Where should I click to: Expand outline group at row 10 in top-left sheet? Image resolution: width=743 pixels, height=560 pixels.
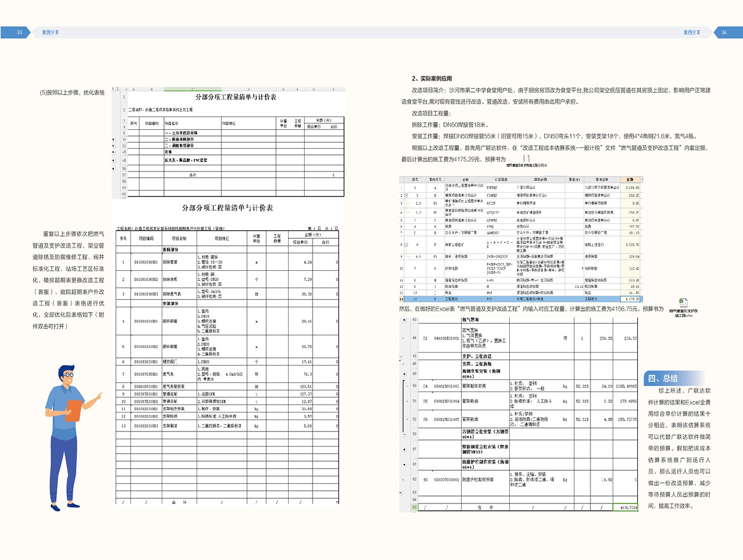point(113,139)
